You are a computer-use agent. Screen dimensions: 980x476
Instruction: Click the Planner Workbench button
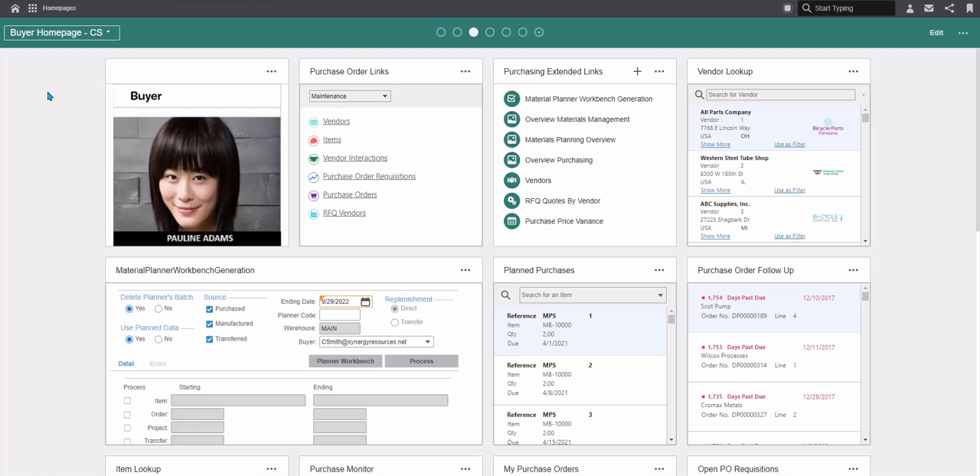[345, 361]
